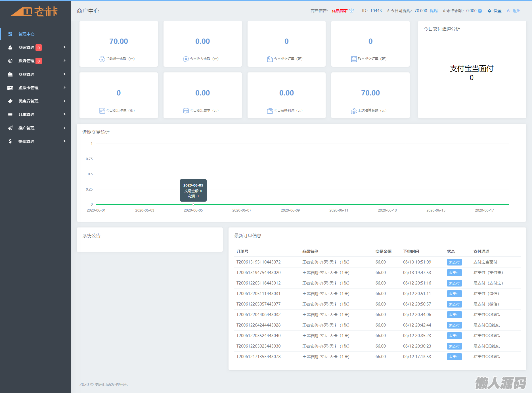Click 退出 to log out
Viewport: 532px width, 393px height.
[x=516, y=11]
